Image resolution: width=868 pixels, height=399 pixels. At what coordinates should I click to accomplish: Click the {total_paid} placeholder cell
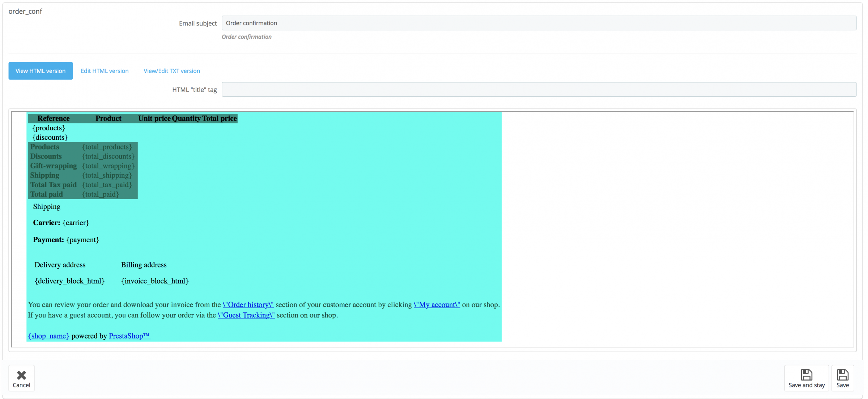tap(101, 194)
